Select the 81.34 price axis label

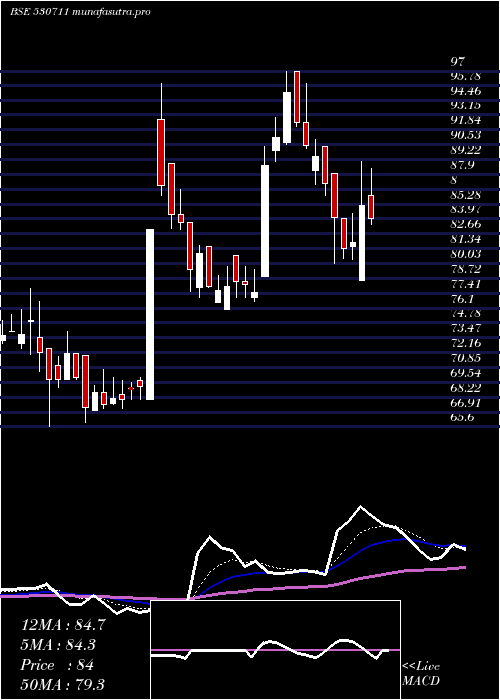(x=465, y=239)
